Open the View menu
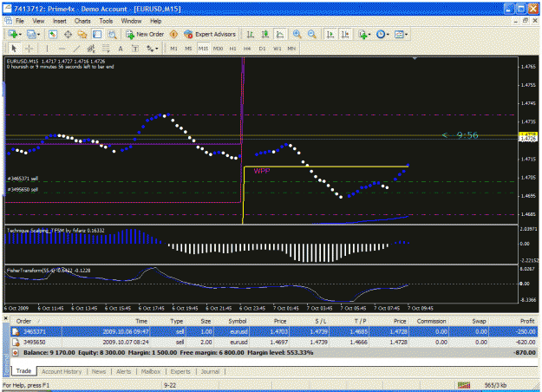542x392 pixels. pyautogui.click(x=38, y=21)
